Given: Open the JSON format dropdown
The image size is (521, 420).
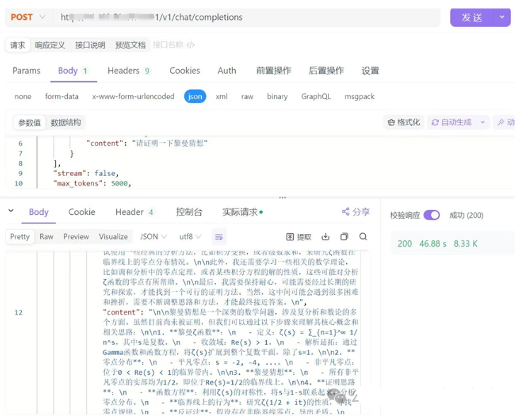Looking at the screenshot, I should (x=153, y=237).
